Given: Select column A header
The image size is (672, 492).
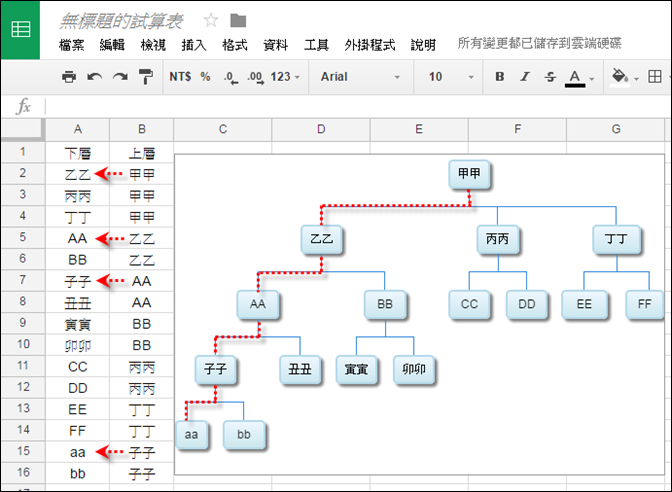Looking at the screenshot, I should click(x=78, y=129).
